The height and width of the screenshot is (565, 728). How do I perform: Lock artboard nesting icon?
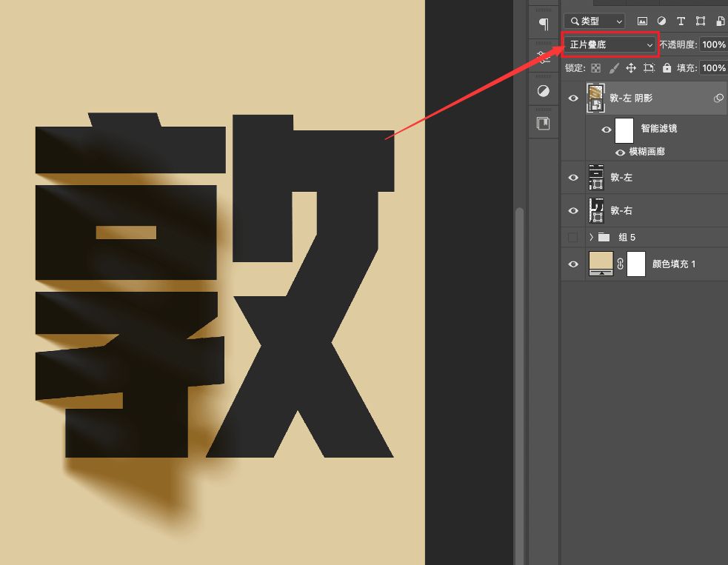coord(649,68)
